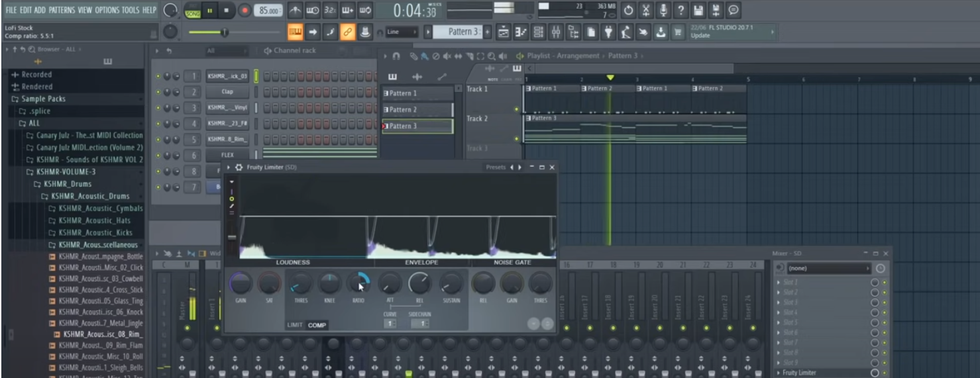Open the Pattern 3 selector dropdown
Viewport: 980px width, 378px height.
tap(457, 32)
